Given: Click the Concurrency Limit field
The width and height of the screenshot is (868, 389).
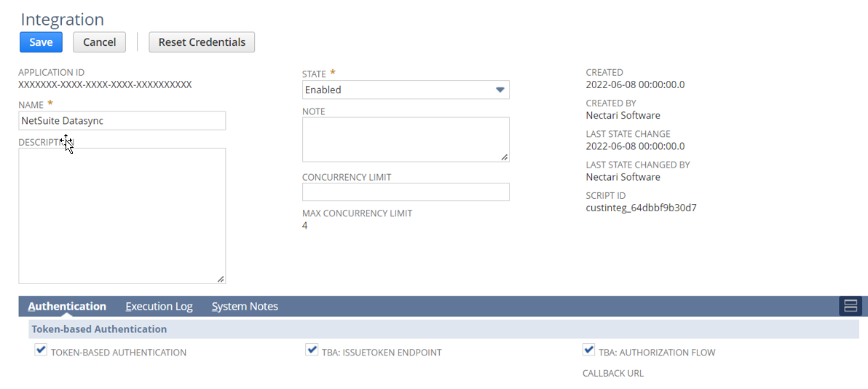Looking at the screenshot, I should pos(405,192).
